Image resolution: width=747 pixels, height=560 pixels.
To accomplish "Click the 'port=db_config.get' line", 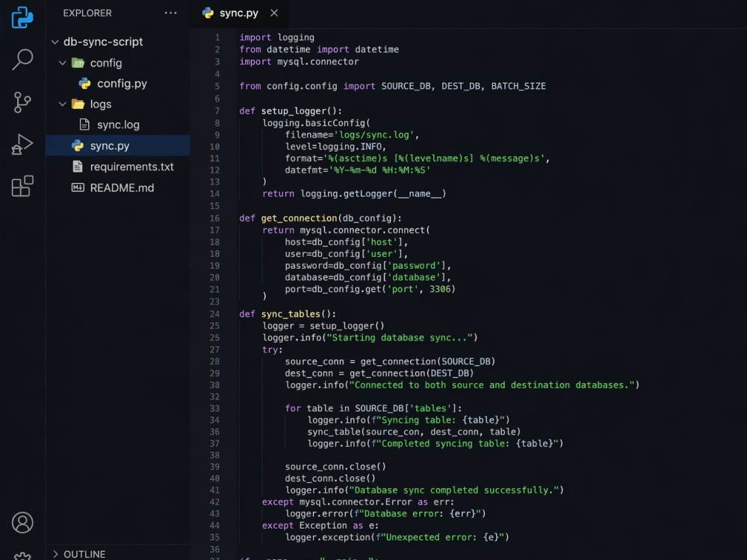I will click(371, 289).
